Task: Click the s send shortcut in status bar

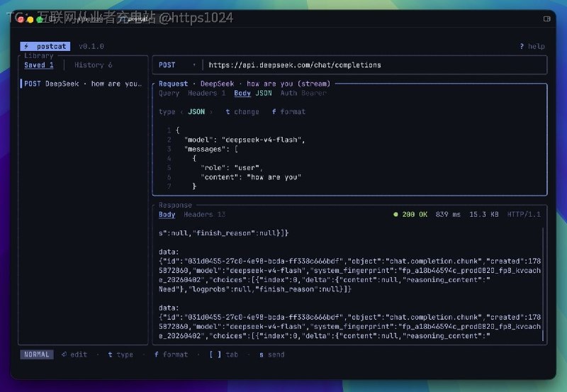Action: (272, 354)
